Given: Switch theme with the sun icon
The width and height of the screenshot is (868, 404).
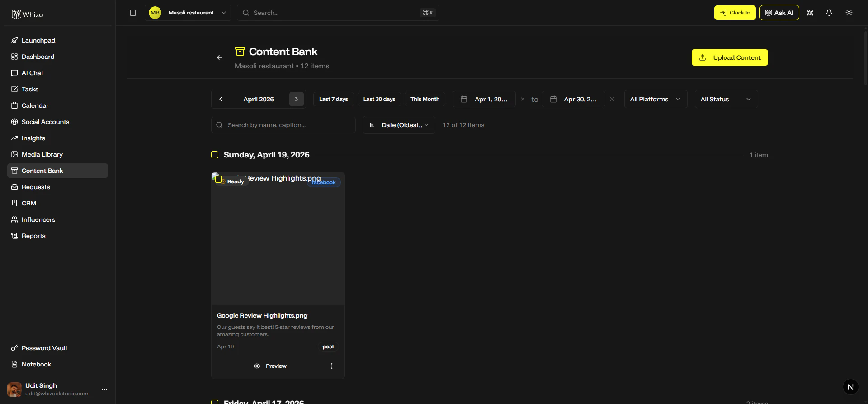Looking at the screenshot, I should (x=849, y=13).
